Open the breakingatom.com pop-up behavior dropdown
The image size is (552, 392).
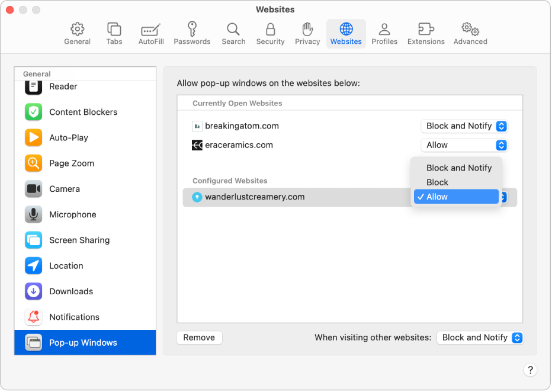click(x=464, y=126)
